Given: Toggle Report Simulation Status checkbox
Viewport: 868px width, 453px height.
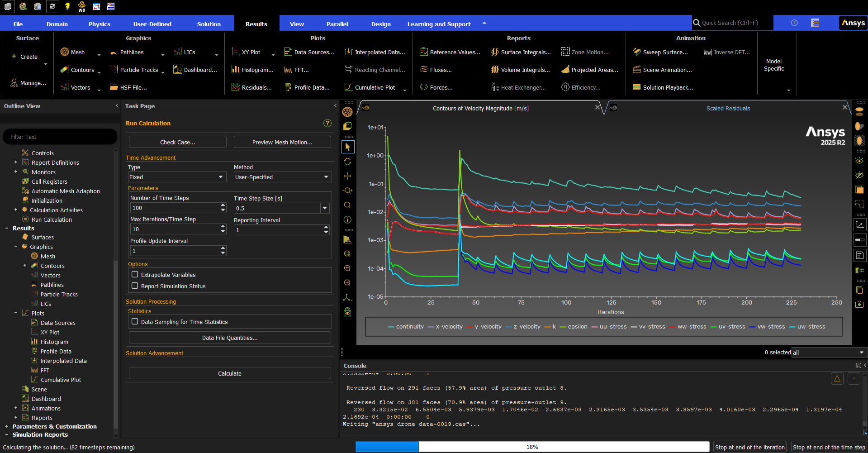Looking at the screenshot, I should [x=135, y=286].
